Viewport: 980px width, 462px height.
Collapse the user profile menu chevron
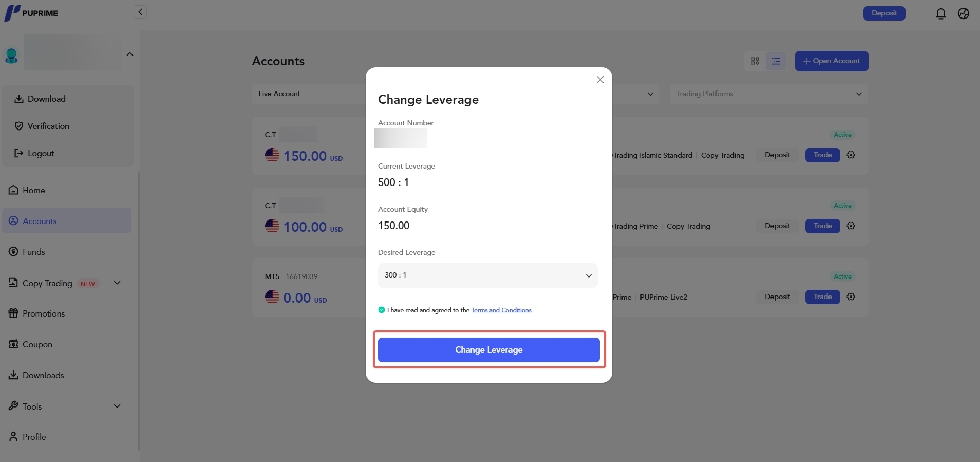pos(130,54)
